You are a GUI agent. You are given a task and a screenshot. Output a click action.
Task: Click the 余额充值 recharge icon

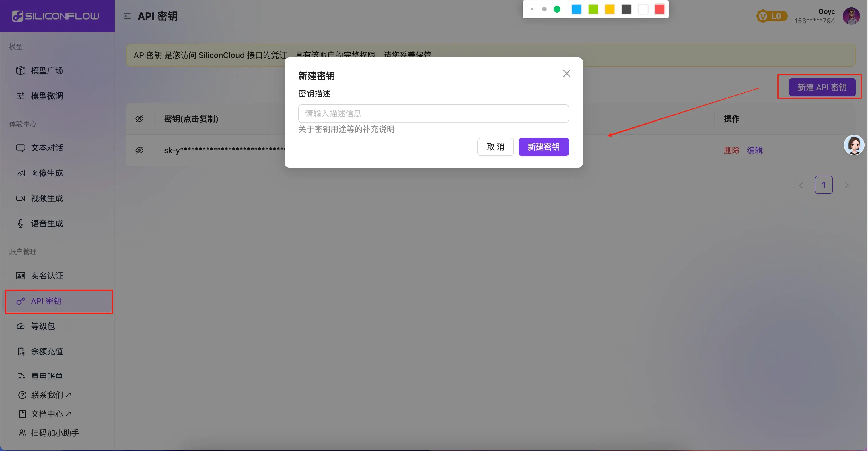(21, 351)
